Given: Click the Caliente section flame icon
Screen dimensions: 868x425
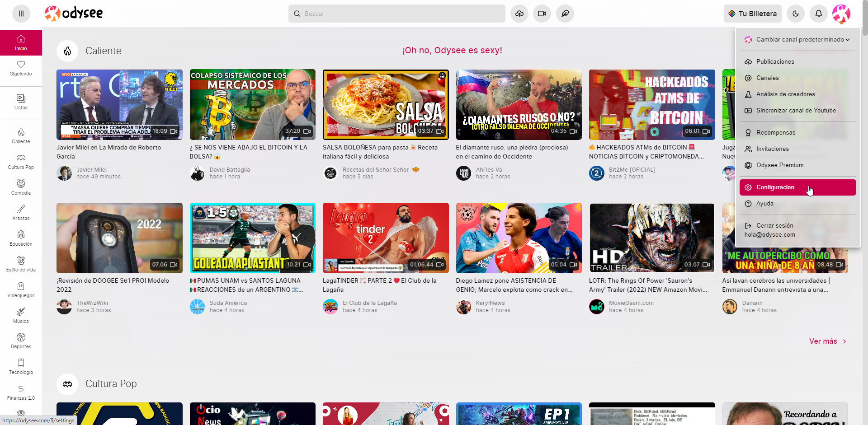Looking at the screenshot, I should coord(67,51).
